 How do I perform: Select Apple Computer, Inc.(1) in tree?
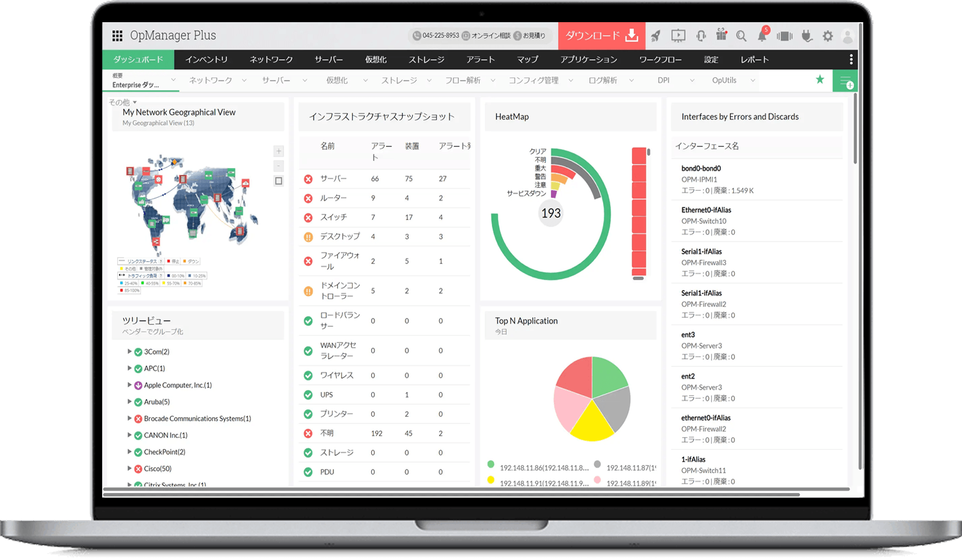click(177, 386)
